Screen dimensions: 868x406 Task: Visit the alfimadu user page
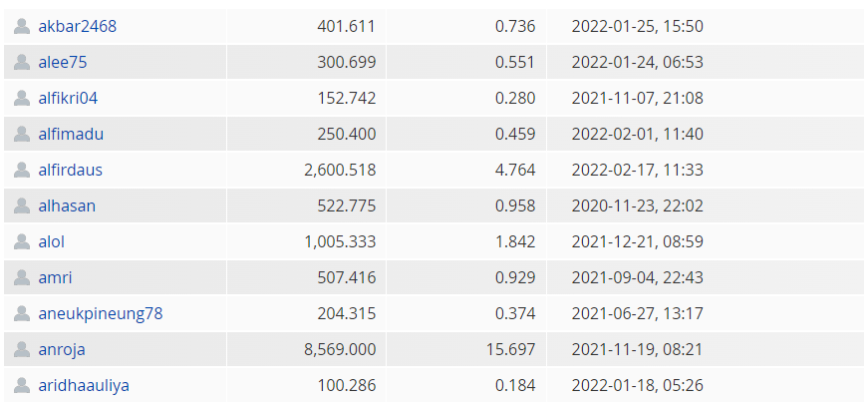[71, 134]
